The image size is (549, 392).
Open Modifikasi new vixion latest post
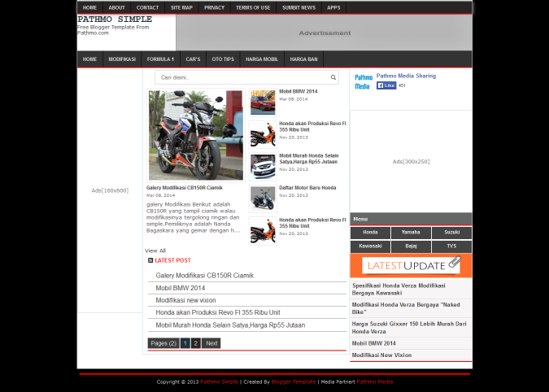185,300
